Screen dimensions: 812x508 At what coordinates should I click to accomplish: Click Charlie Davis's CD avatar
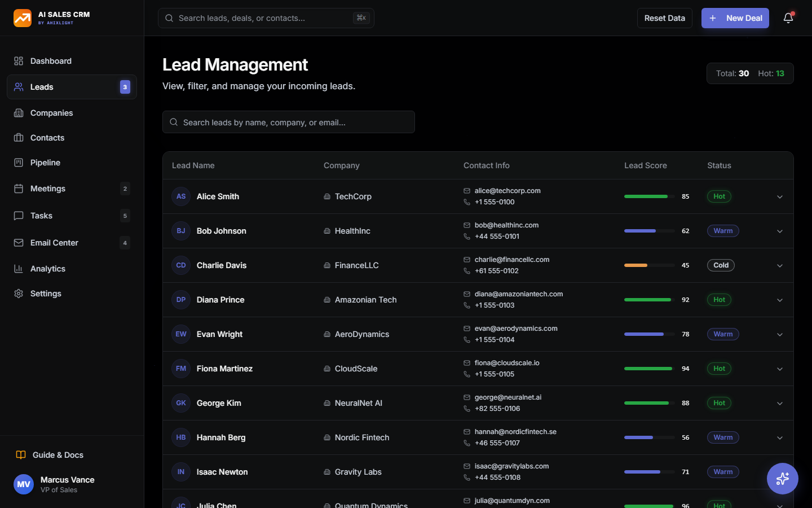[181, 265]
